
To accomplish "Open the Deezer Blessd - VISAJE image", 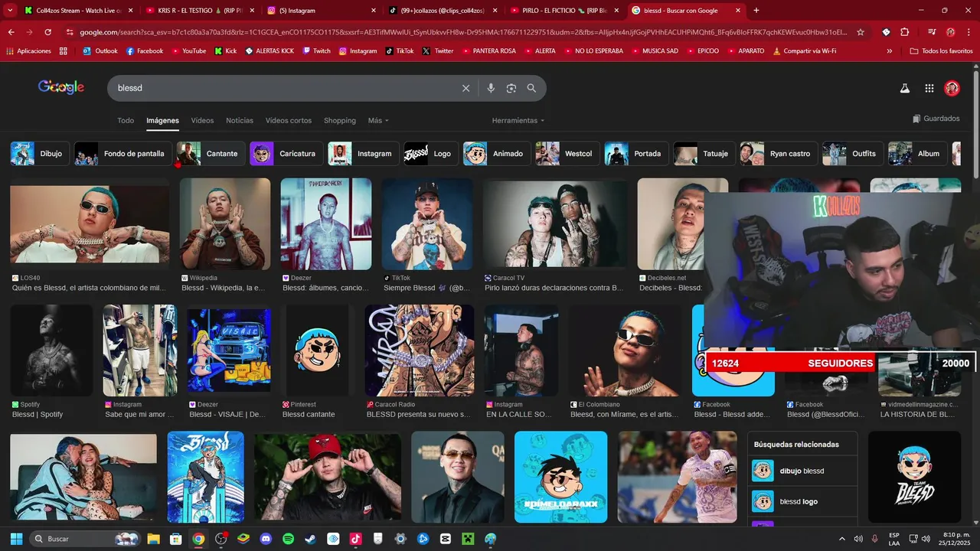I will [230, 350].
